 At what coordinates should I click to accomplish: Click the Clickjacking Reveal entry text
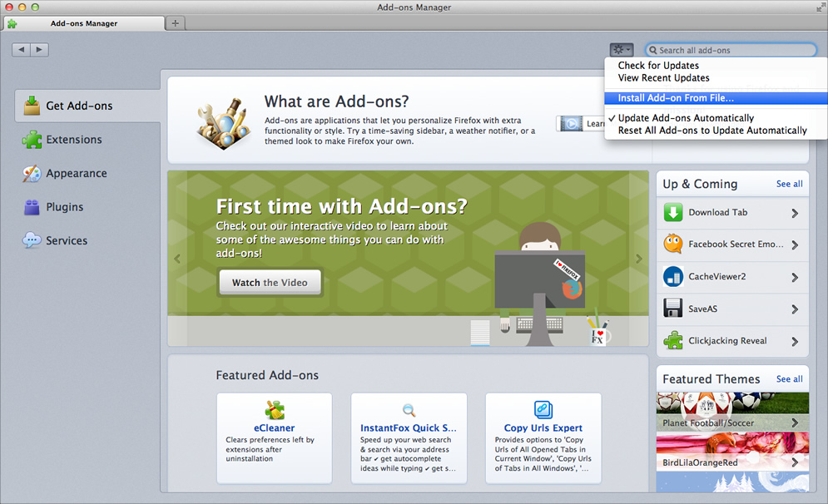pyautogui.click(x=727, y=341)
